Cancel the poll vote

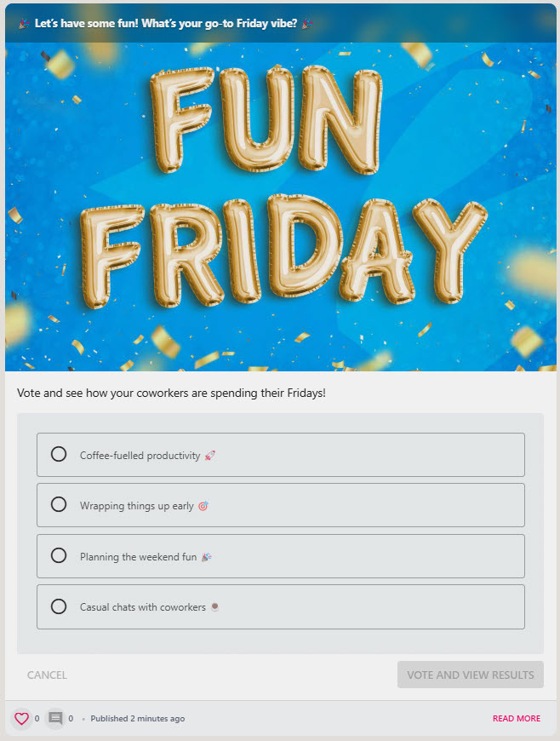[47, 675]
